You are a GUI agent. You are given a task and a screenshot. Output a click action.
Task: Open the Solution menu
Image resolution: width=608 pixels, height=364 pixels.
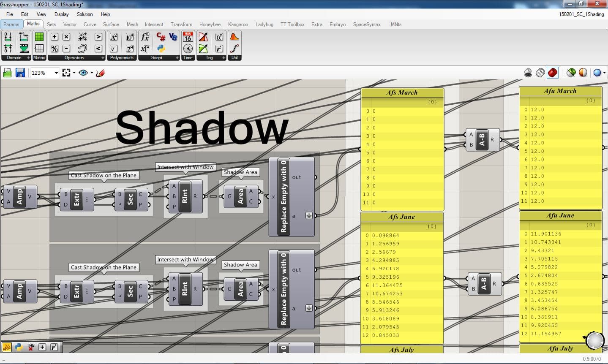click(x=85, y=14)
